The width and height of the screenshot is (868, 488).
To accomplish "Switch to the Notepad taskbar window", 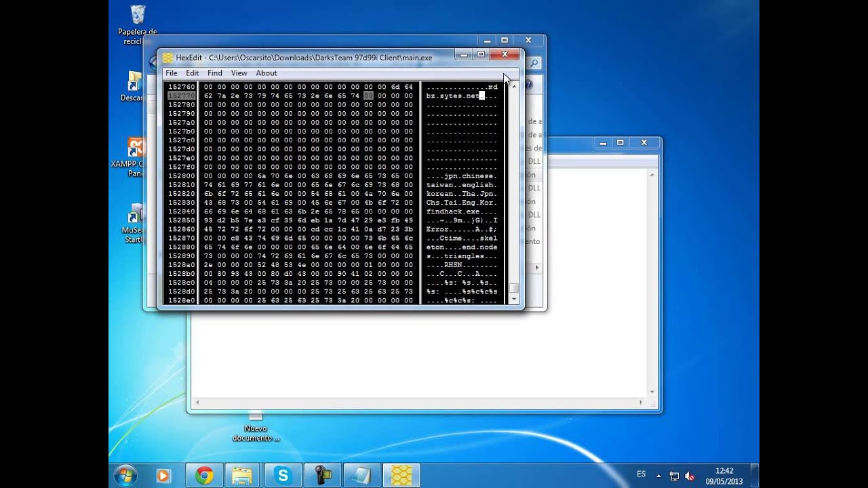I will pyautogui.click(x=361, y=476).
